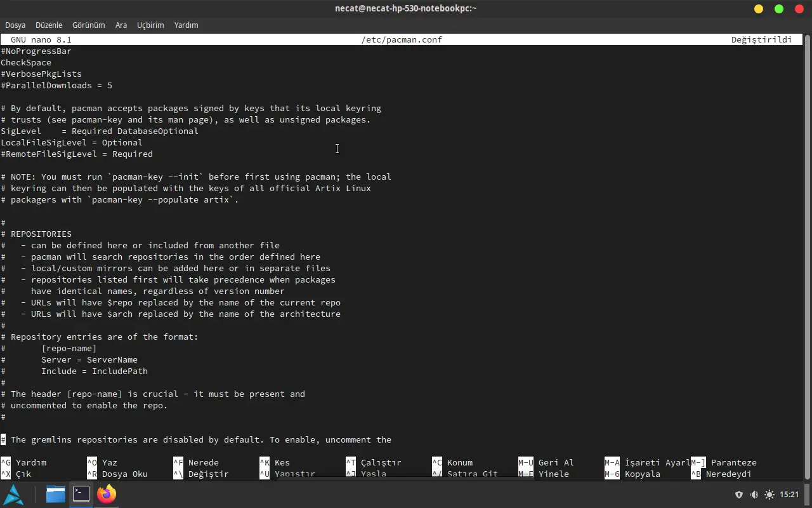Show the calendar from the 15:21 clock

(x=789, y=495)
